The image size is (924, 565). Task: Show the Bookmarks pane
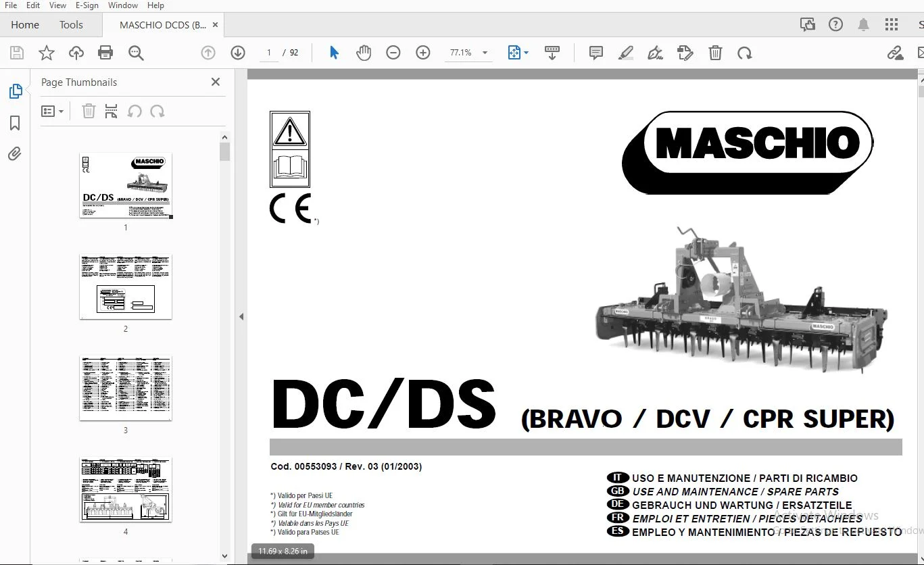pos(15,122)
